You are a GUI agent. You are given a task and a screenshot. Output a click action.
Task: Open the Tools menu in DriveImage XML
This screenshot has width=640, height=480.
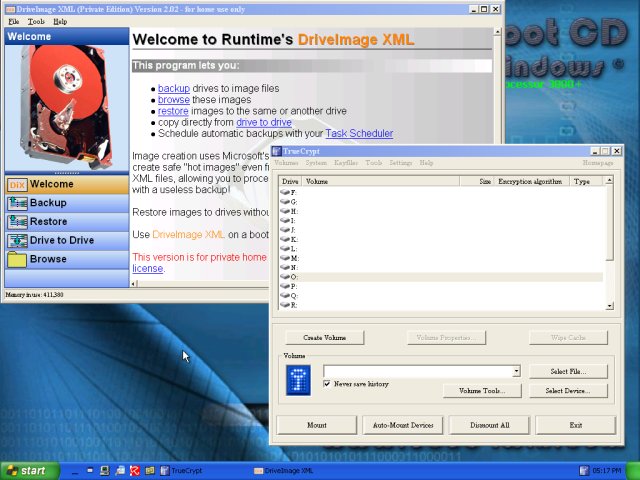[x=36, y=22]
